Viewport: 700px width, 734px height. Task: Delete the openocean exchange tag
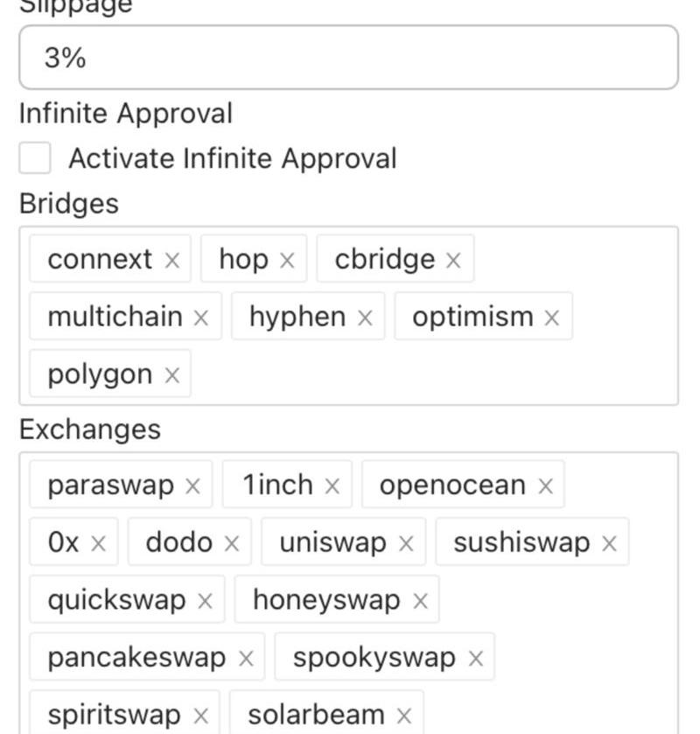[x=545, y=486]
